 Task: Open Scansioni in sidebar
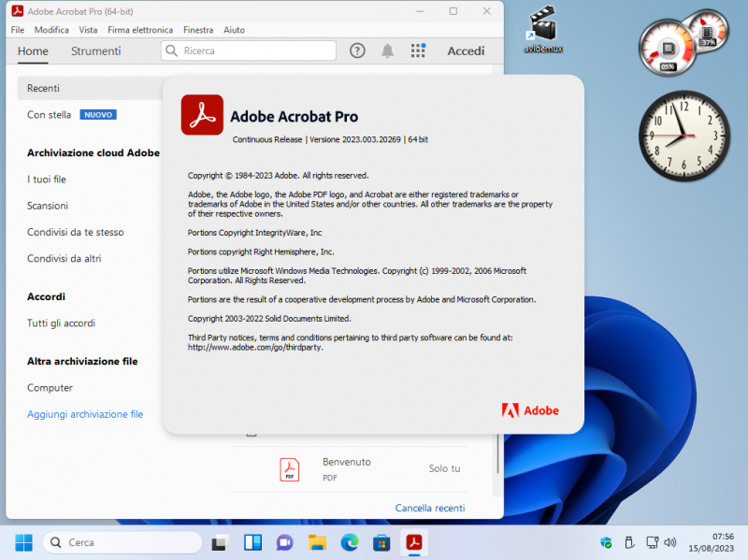(48, 206)
